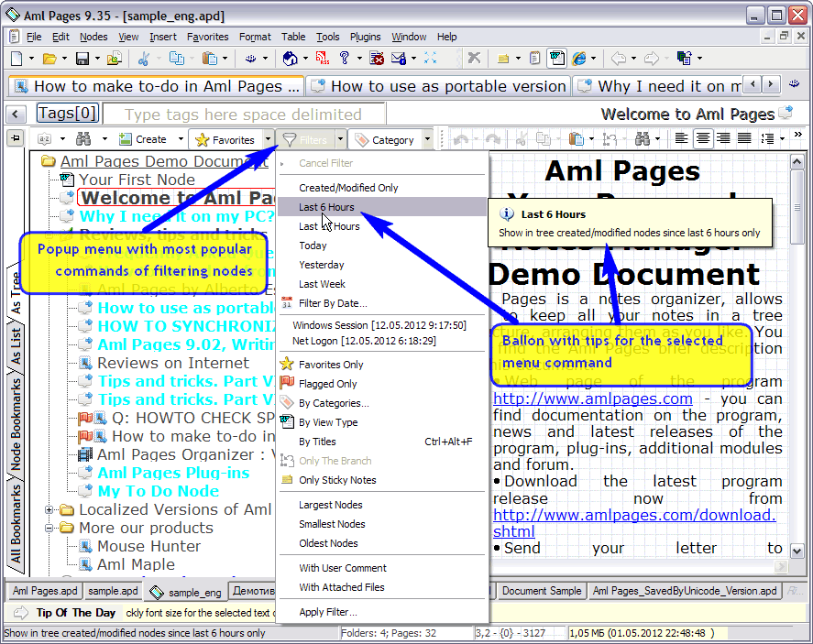Image resolution: width=813 pixels, height=644 pixels.
Task: Click the New document icon
Action: click(16, 59)
